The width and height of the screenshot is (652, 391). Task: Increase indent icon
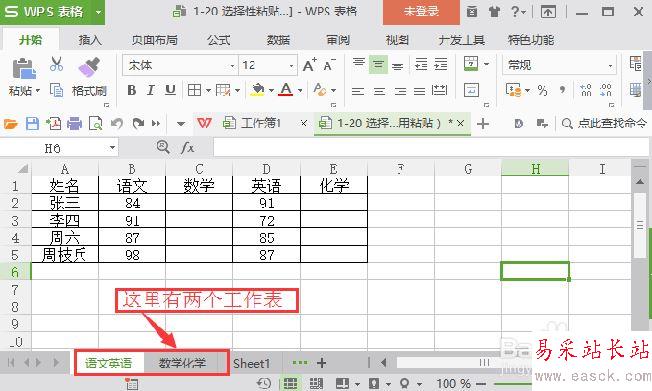441,64
